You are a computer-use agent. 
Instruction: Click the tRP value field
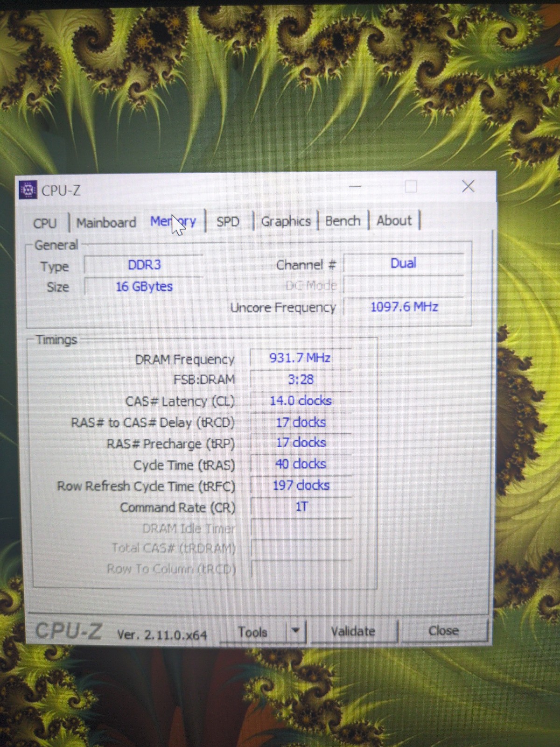301,443
